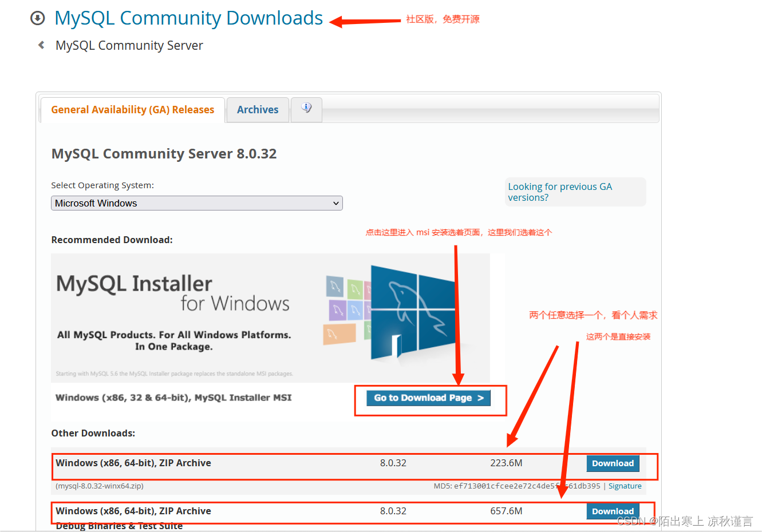Click the MySQL Community Server breadcrumb
Viewport: 762px width, 532px height.
point(129,46)
